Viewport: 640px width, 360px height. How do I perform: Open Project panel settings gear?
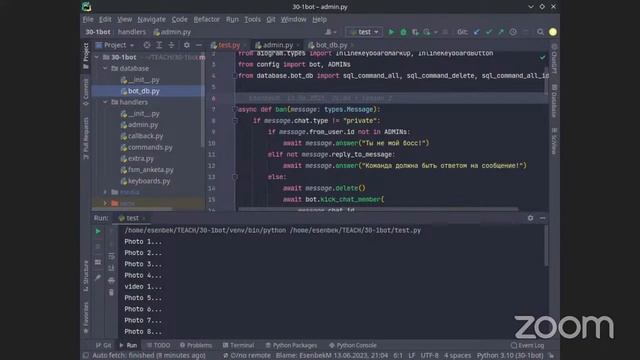point(187,45)
